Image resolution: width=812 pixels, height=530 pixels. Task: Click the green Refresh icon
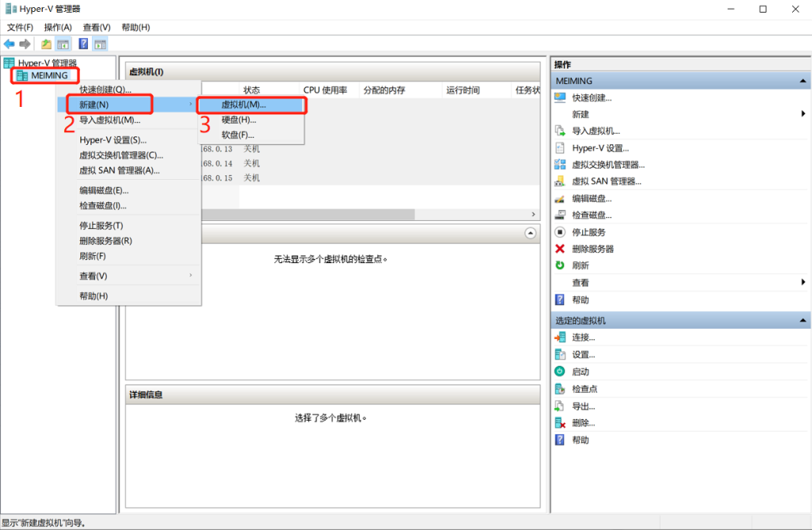pyautogui.click(x=560, y=265)
